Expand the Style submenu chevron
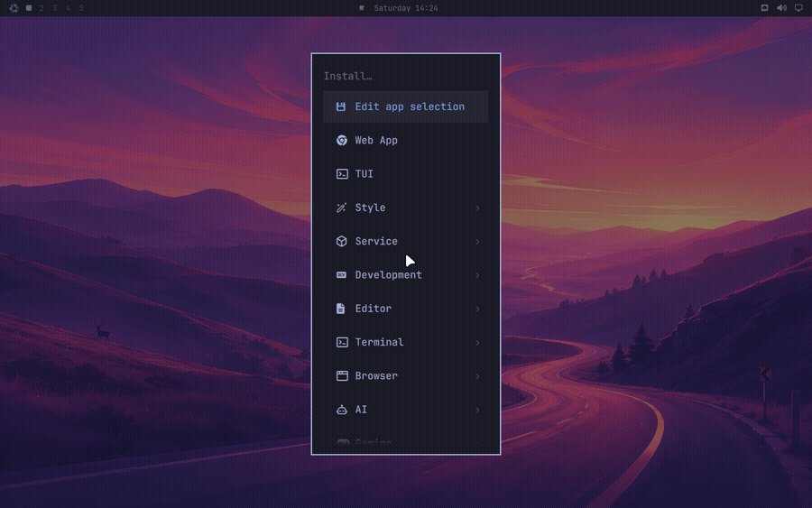The image size is (812, 508). click(477, 208)
